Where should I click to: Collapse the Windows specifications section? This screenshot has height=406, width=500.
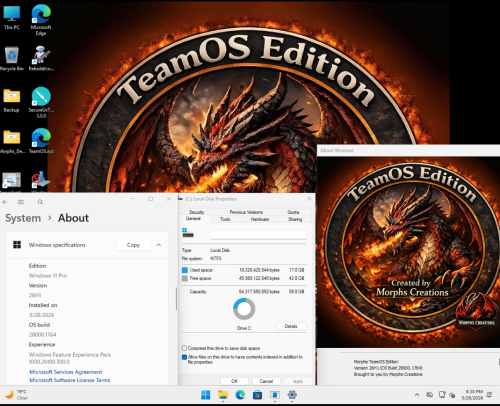(159, 245)
